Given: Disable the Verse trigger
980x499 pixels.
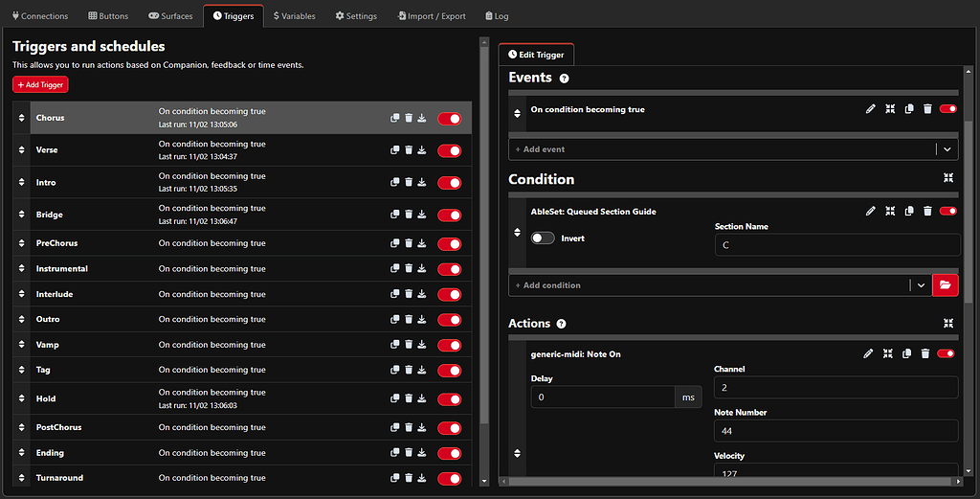Looking at the screenshot, I should coord(450,150).
